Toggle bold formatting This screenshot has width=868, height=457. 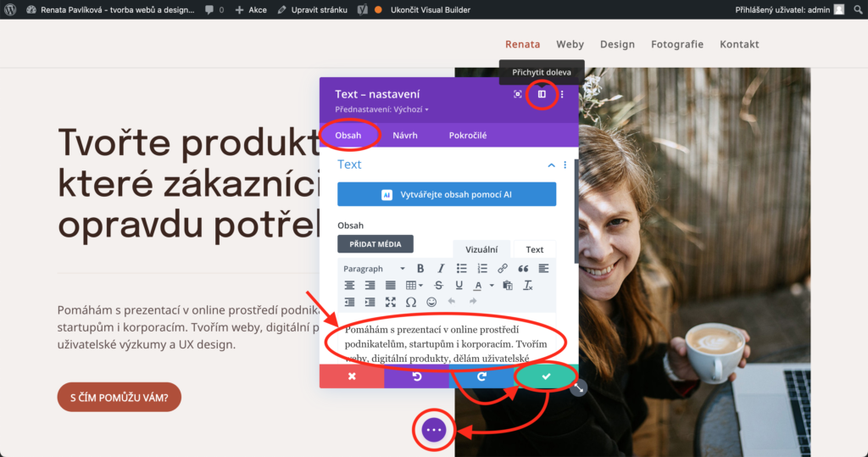point(420,269)
